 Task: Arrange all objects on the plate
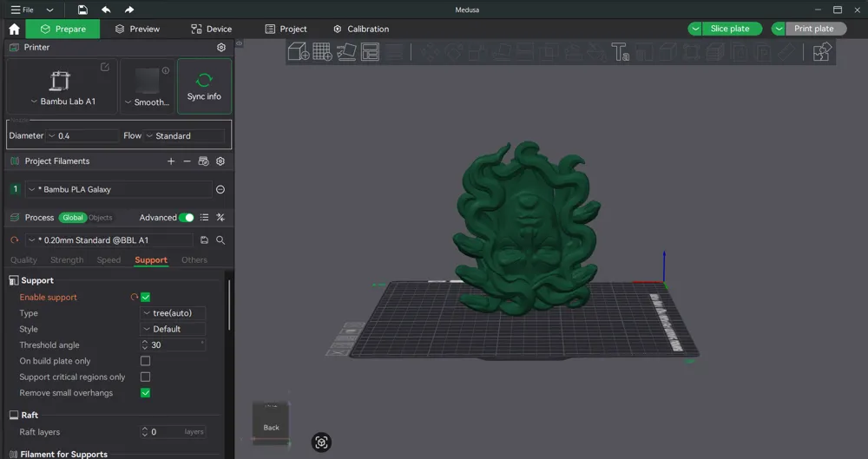pyautogui.click(x=370, y=51)
